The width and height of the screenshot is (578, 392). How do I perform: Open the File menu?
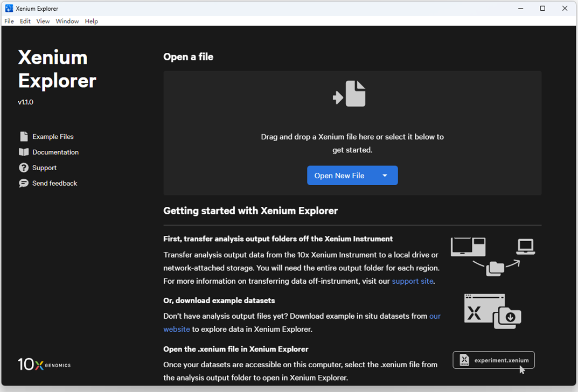click(9, 22)
